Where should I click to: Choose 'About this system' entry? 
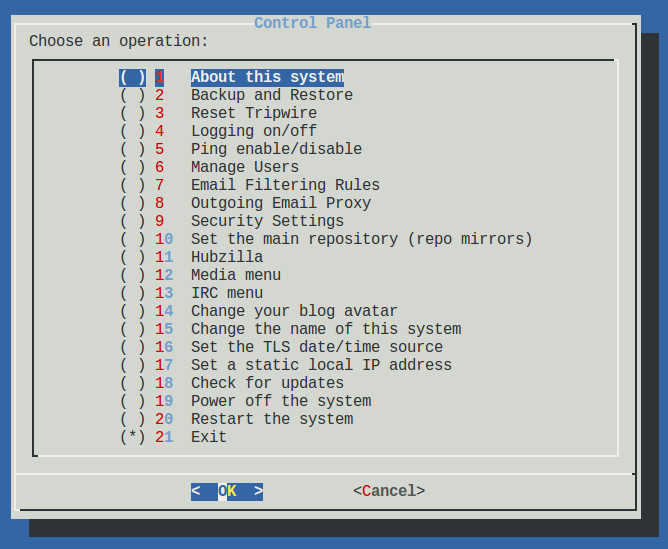point(267,78)
